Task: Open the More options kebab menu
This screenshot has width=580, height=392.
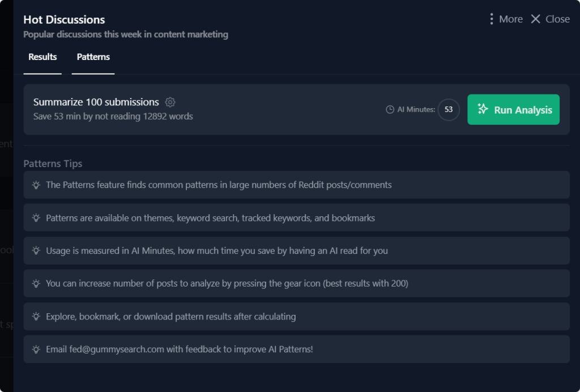Action: [491, 18]
